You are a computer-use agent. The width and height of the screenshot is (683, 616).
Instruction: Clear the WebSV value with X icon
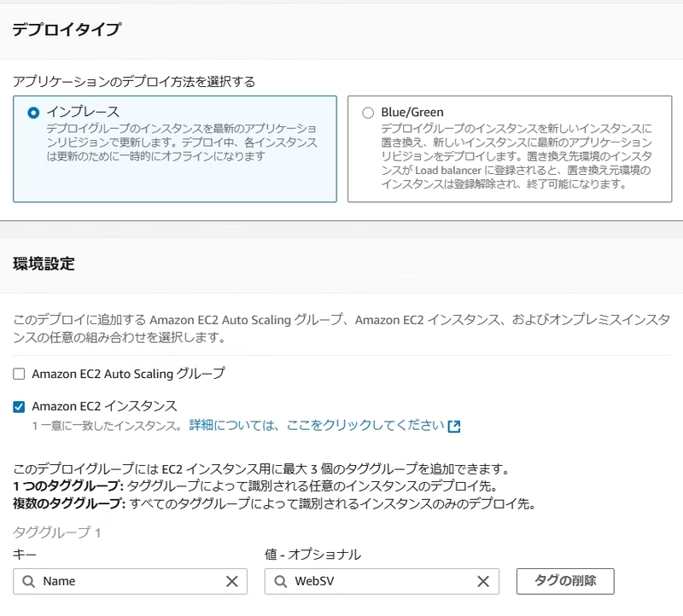(483, 581)
